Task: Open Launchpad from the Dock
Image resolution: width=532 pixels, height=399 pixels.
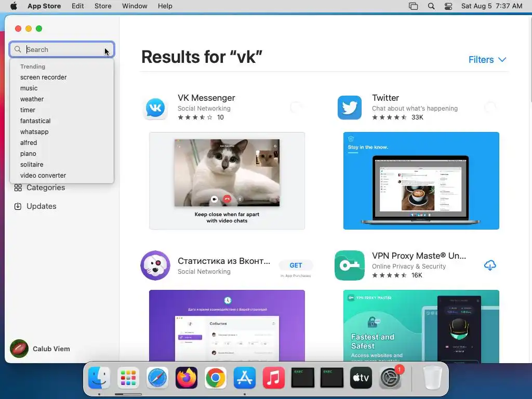Action: (x=128, y=378)
